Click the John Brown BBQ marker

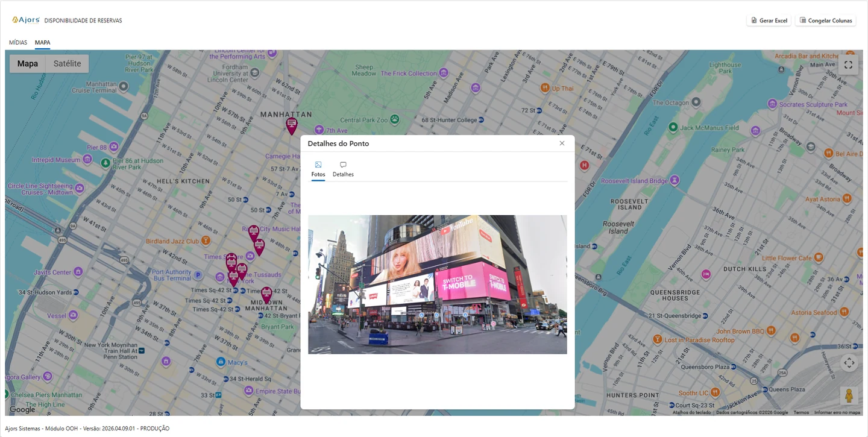click(772, 331)
